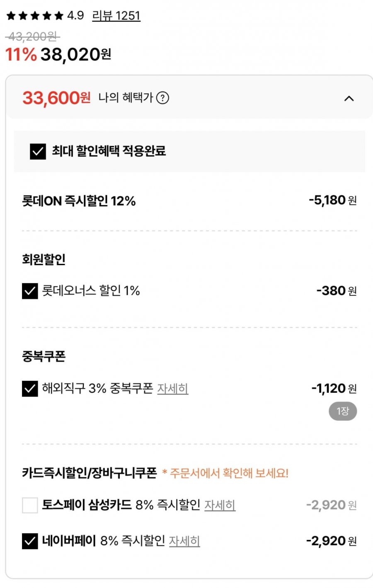Click the five-star rating icons

[35, 16]
